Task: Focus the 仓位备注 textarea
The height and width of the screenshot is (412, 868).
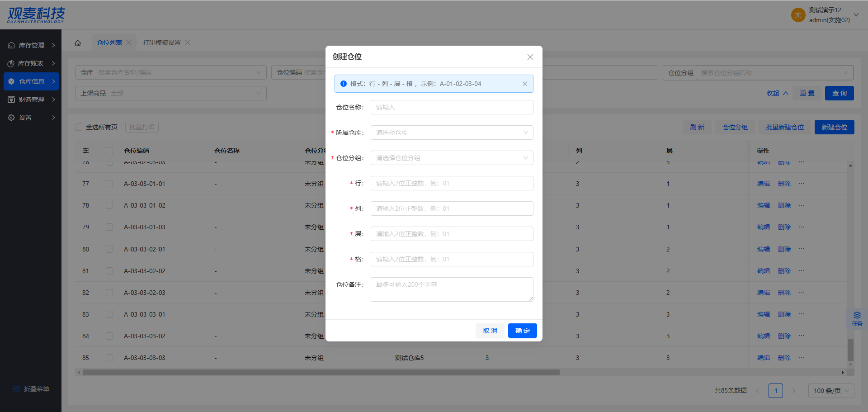Action: point(452,289)
